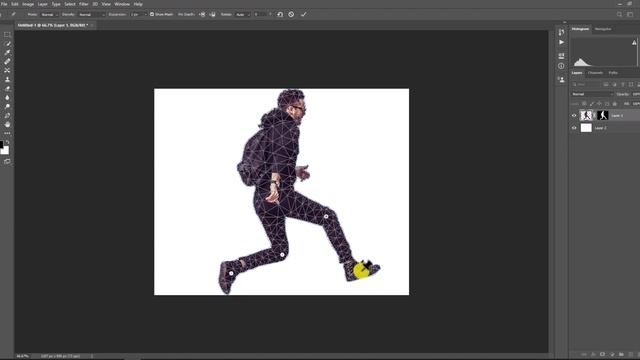Viewport: 640px width, 360px height.
Task: Open the layer blend mode Normal dropdown
Action: click(x=592, y=94)
